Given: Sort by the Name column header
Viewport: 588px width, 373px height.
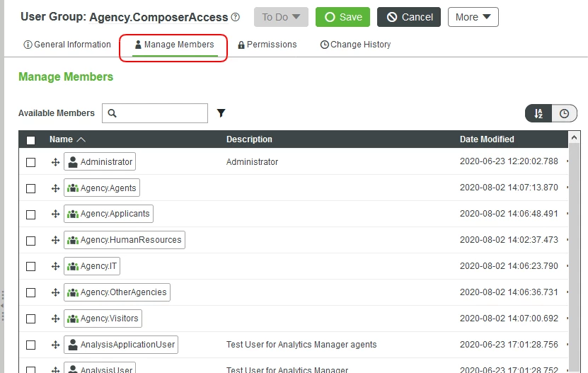Looking at the screenshot, I should [x=67, y=139].
